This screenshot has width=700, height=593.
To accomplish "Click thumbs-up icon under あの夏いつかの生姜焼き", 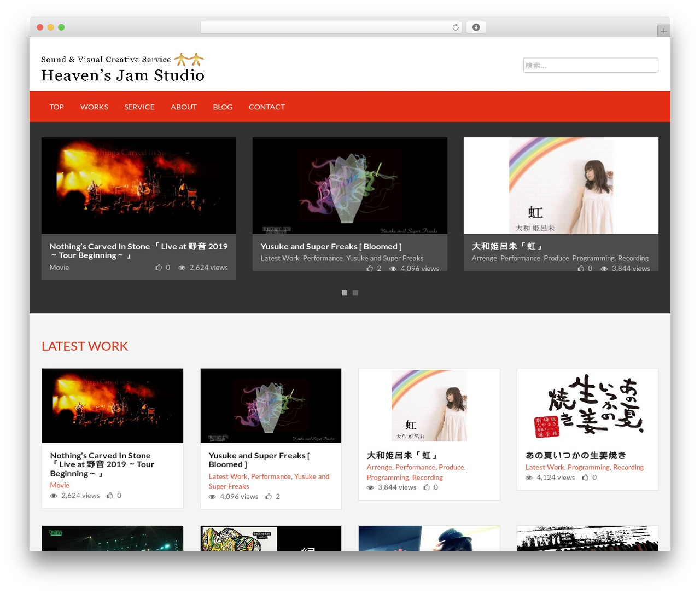I will (x=585, y=478).
